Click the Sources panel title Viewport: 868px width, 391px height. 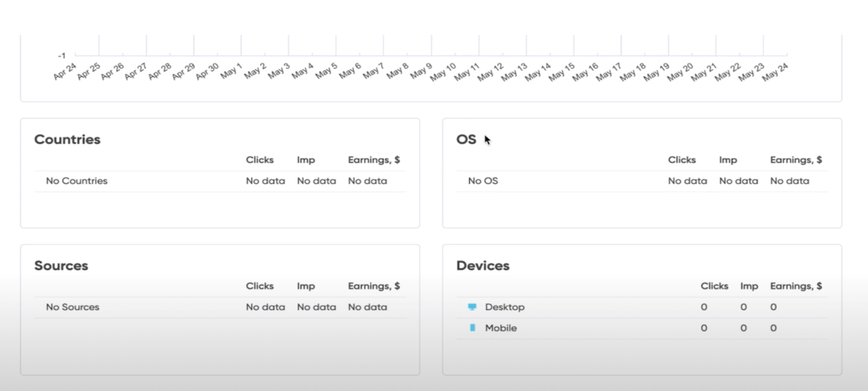click(x=61, y=266)
